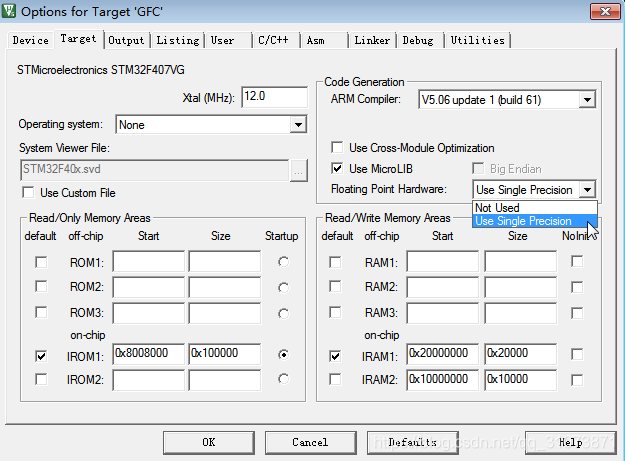
Task: Go to the Utilities tab
Action: [478, 40]
